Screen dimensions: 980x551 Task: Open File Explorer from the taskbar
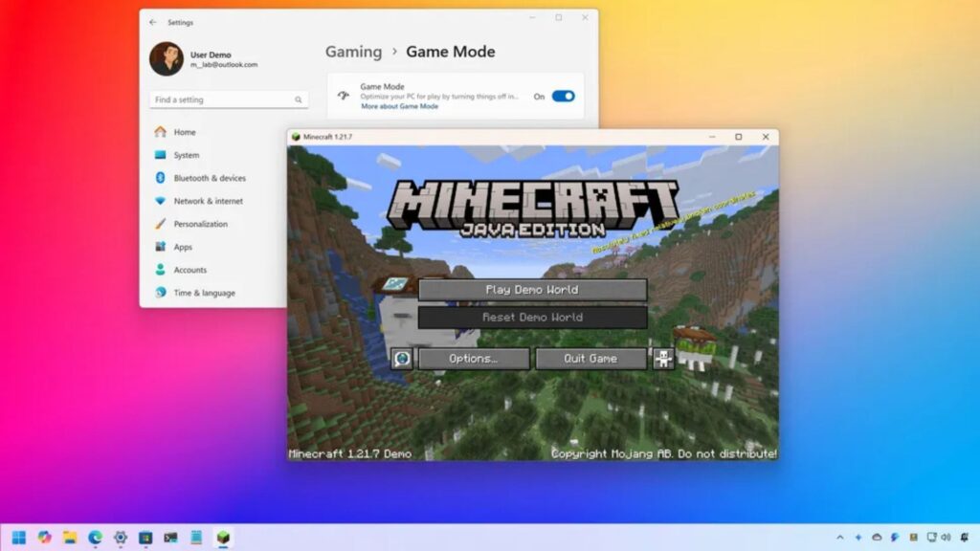point(69,538)
